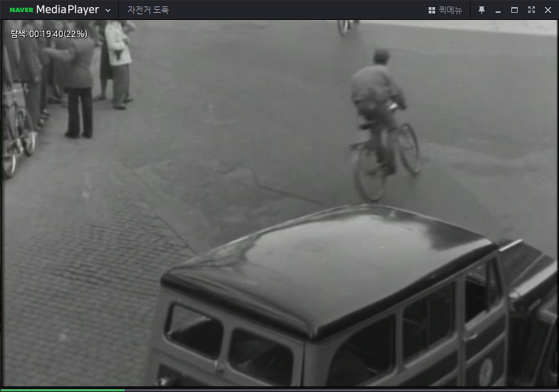Click the NAVER Media Player logo

(x=54, y=10)
